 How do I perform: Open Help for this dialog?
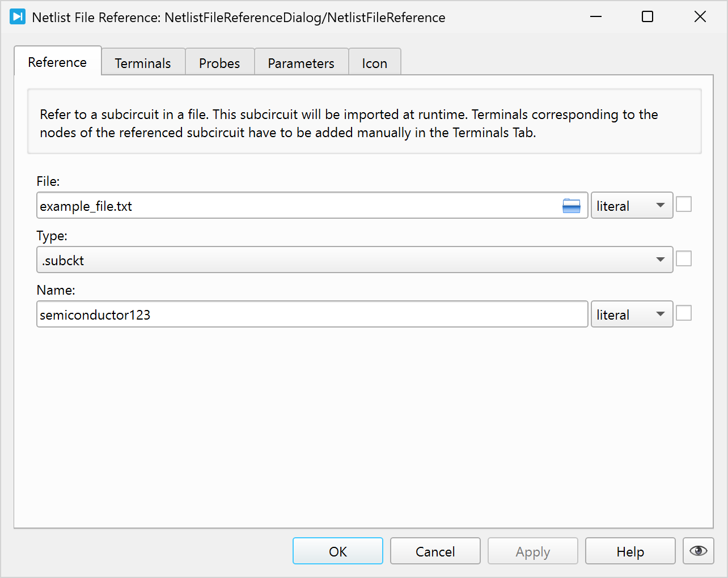[630, 551]
